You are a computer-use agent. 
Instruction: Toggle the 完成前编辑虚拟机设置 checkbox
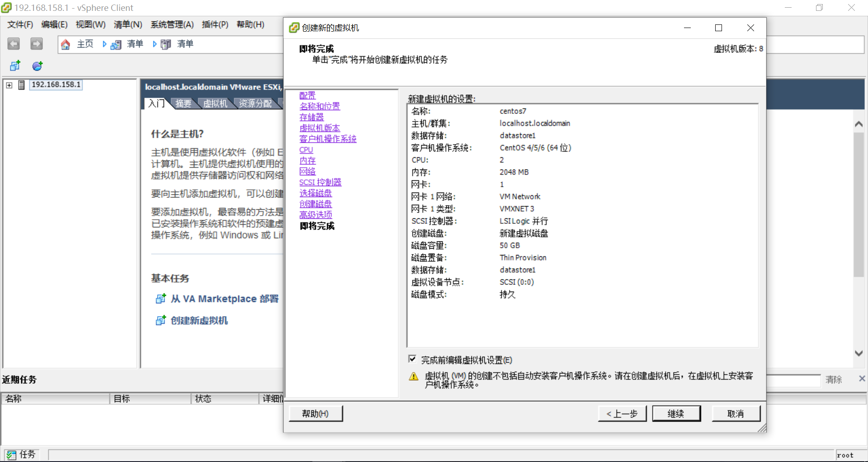(412, 359)
